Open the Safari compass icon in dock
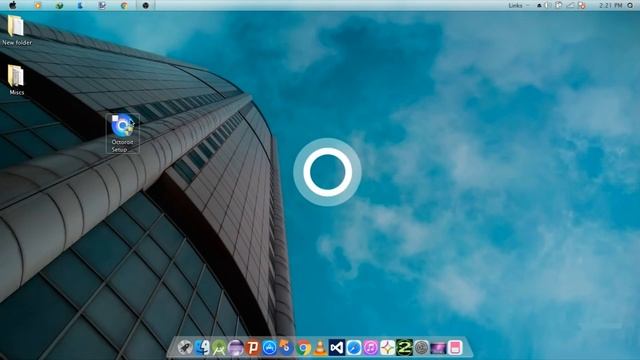Image resolution: width=640 pixels, height=360 pixels. 354,348
